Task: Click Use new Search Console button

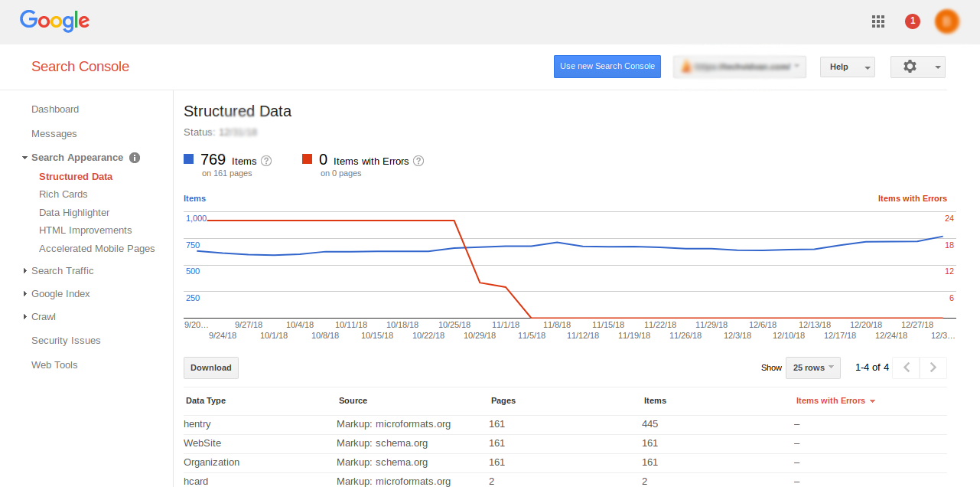Action: coord(607,67)
